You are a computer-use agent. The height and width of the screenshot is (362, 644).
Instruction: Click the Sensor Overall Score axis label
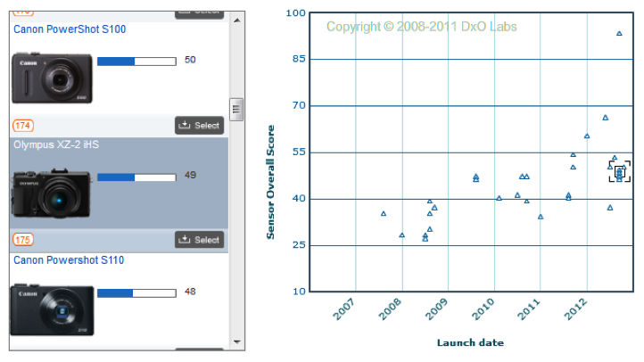[x=270, y=182]
